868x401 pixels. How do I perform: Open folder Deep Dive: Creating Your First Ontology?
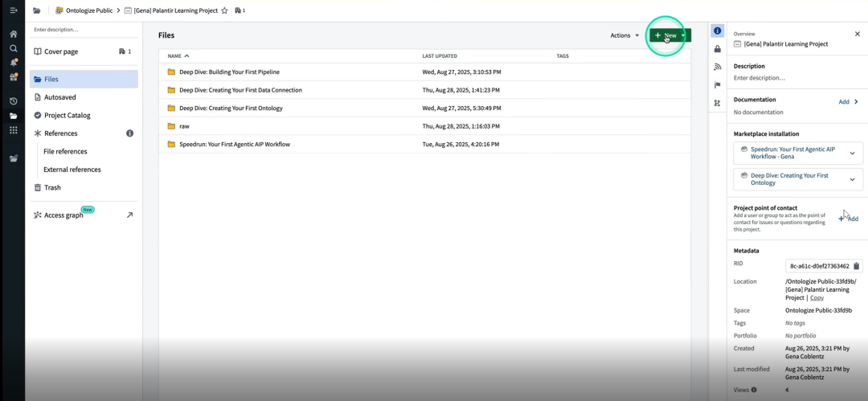[231, 108]
